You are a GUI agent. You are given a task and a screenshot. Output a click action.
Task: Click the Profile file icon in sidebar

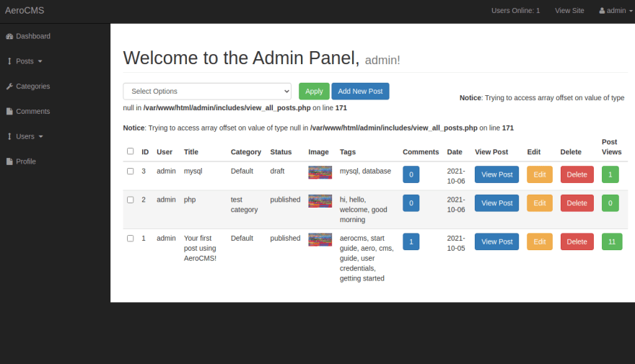tap(9, 161)
